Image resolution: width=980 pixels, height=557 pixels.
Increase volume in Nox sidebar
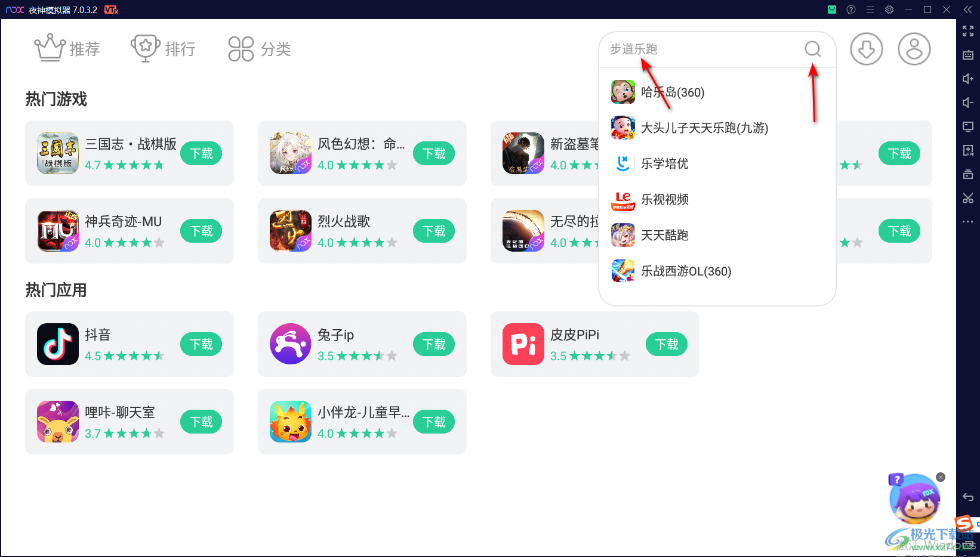pos(968,79)
